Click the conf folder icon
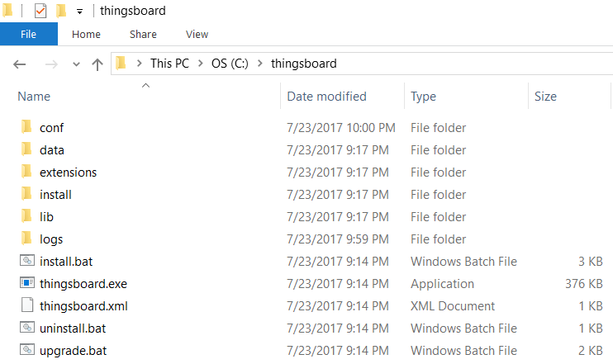 [x=26, y=128]
